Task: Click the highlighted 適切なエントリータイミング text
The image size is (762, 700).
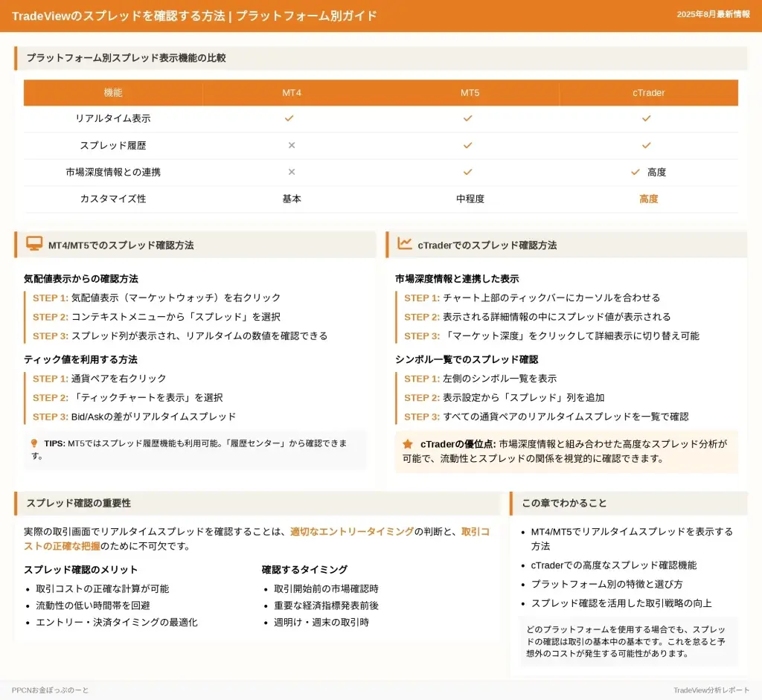Action: (x=352, y=531)
